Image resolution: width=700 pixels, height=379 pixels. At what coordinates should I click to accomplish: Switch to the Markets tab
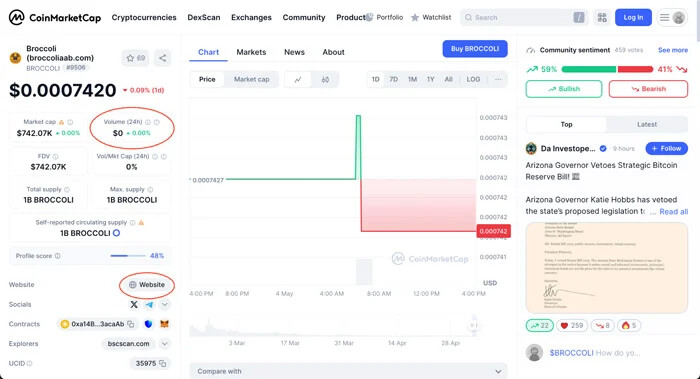[x=251, y=52]
